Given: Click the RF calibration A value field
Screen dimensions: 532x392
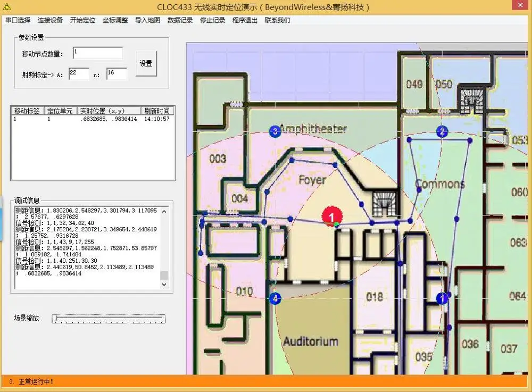Looking at the screenshot, I should (x=79, y=73).
